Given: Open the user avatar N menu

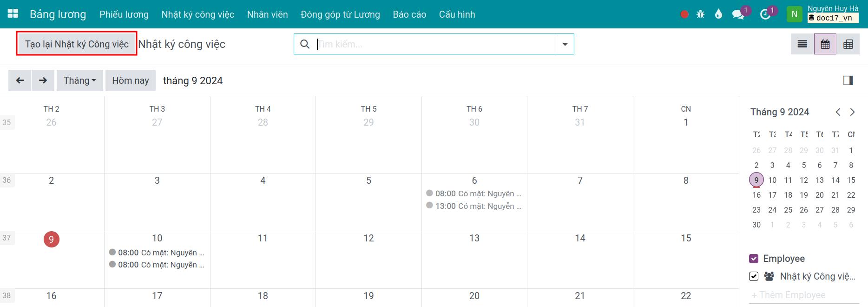Looking at the screenshot, I should pyautogui.click(x=795, y=14).
